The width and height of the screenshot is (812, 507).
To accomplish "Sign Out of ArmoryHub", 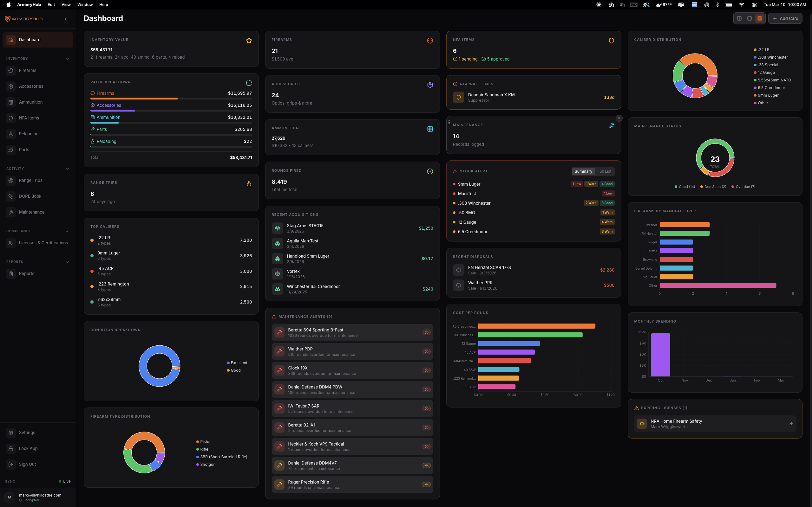I will tap(28, 464).
